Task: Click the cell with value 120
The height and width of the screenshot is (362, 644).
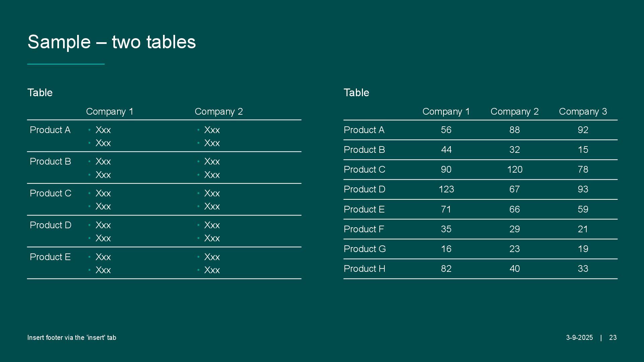Action: [515, 170]
